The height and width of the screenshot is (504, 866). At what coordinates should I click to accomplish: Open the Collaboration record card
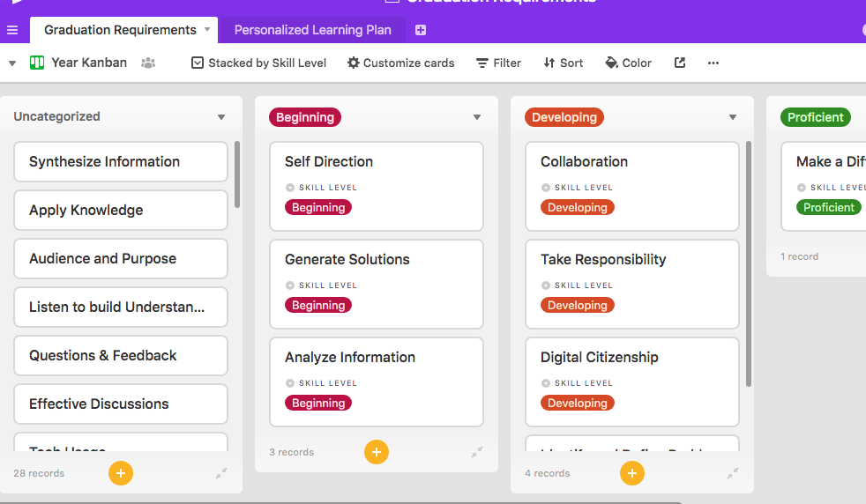631,185
